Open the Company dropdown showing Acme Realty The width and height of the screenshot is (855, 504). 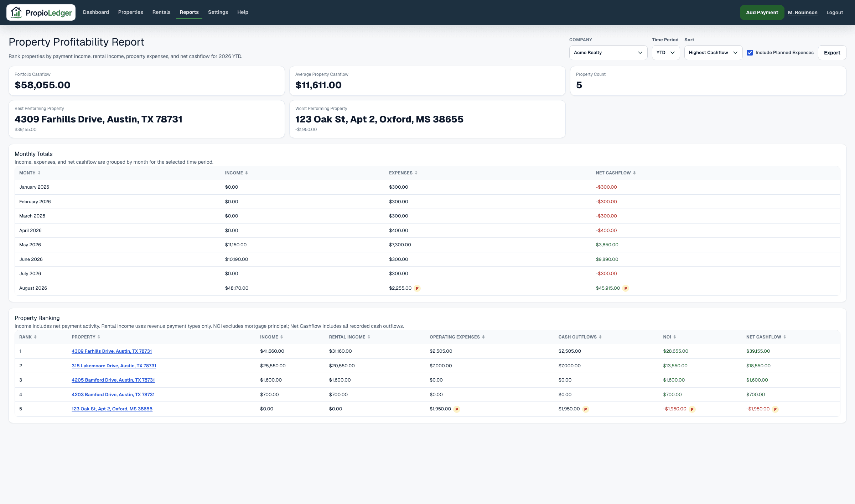point(608,53)
